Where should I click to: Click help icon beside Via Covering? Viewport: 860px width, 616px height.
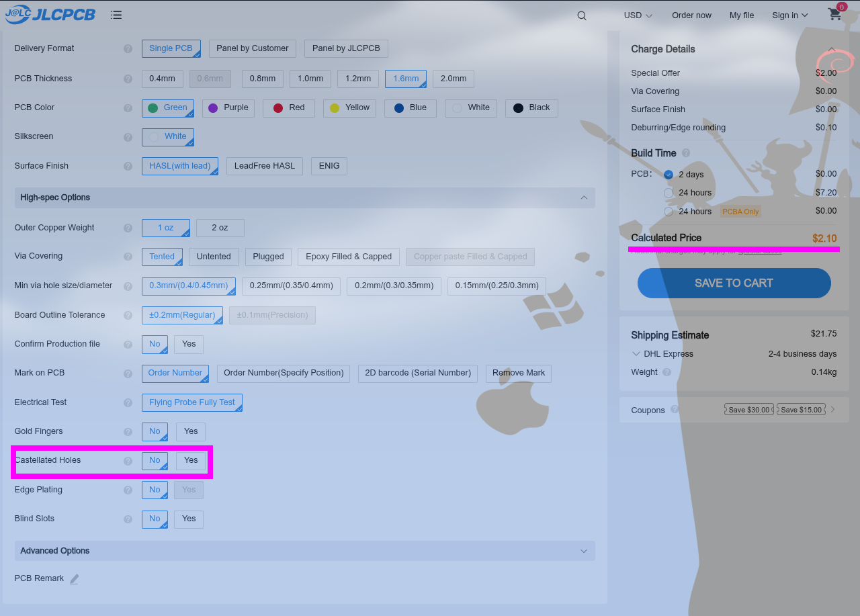[x=128, y=257]
